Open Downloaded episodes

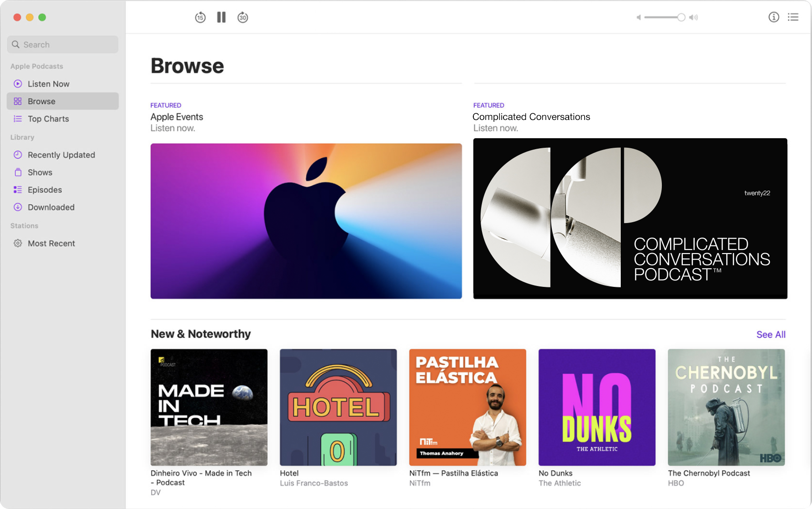point(63,207)
